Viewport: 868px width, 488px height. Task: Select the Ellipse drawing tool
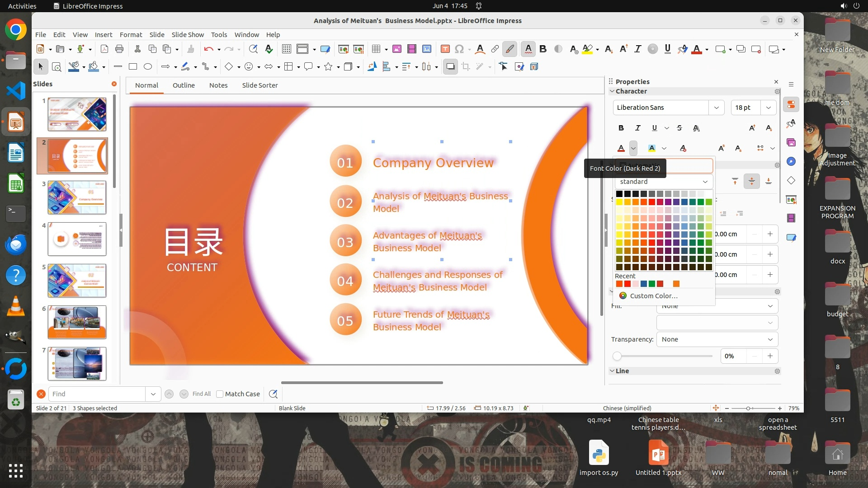147,67
